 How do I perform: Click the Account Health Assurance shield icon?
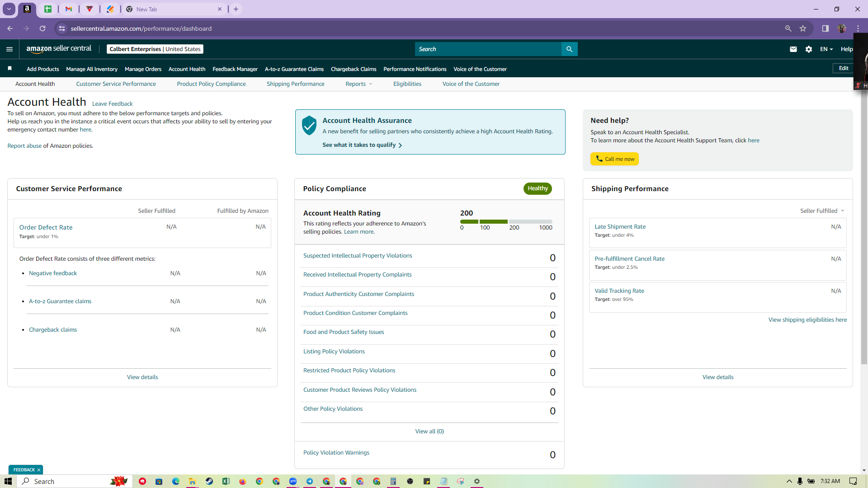click(309, 125)
